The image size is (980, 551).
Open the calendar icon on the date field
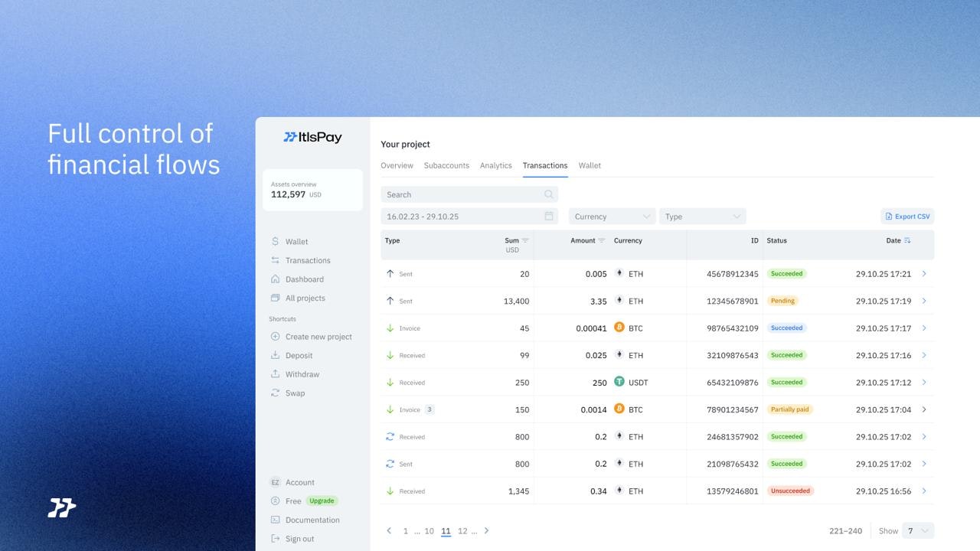pos(548,216)
